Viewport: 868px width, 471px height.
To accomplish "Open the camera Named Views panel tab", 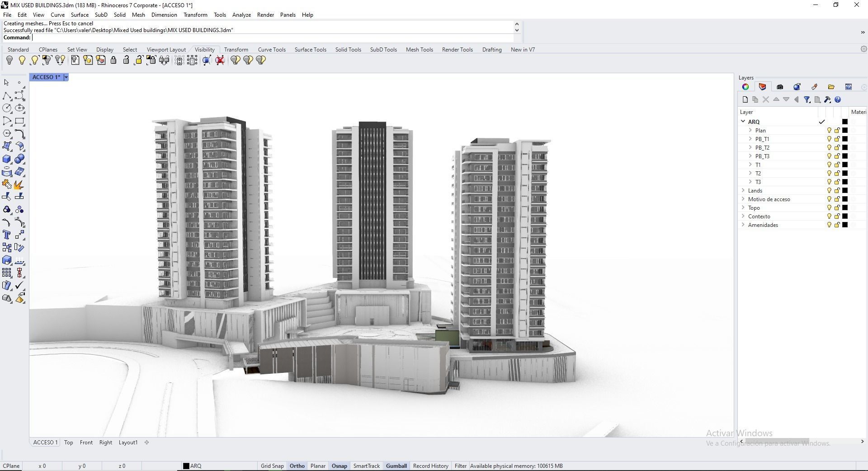I will 779,86.
